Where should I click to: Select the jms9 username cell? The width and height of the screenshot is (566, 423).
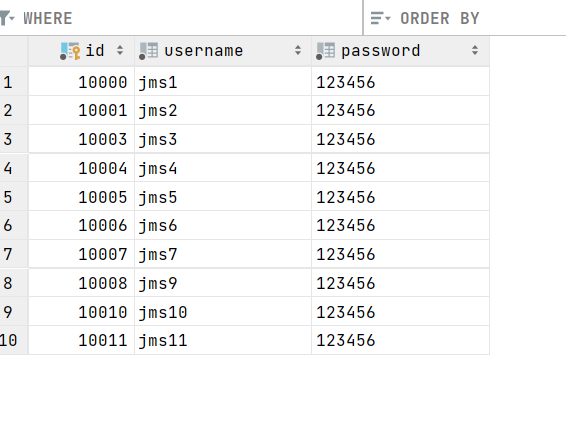click(x=223, y=283)
